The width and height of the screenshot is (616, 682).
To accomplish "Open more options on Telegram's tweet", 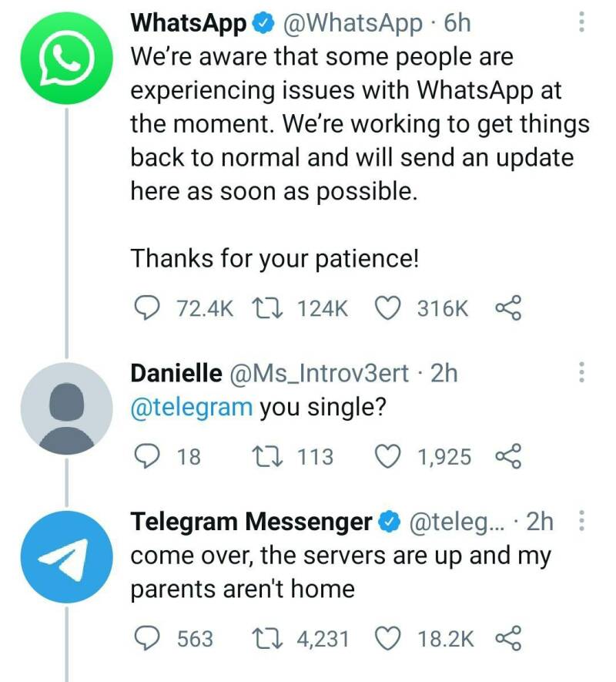I will coord(581,522).
